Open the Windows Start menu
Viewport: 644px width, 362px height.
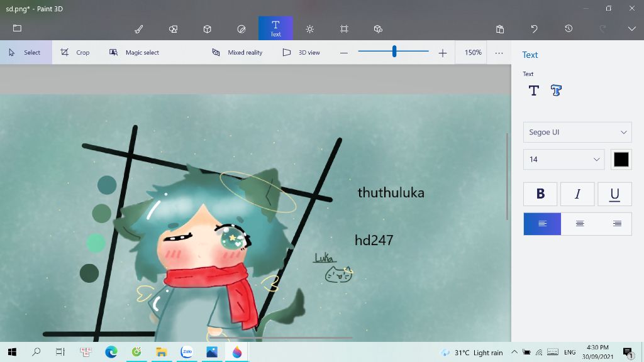point(12,352)
